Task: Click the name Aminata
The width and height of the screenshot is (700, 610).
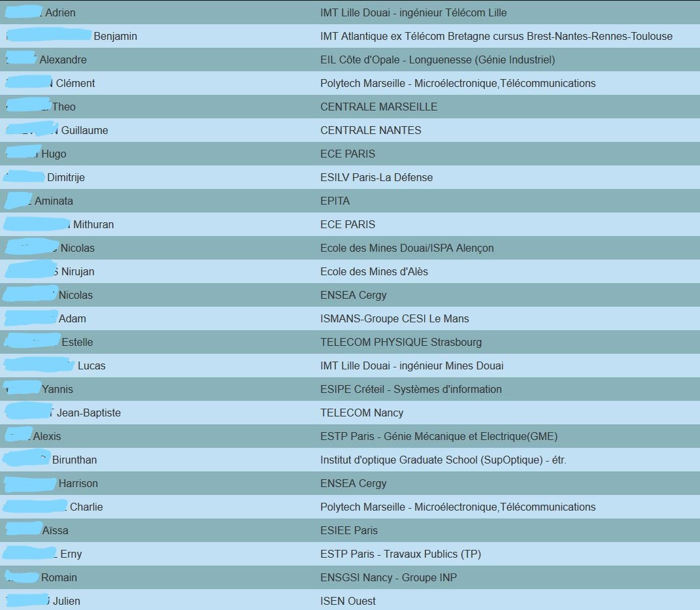Action: 54,201
